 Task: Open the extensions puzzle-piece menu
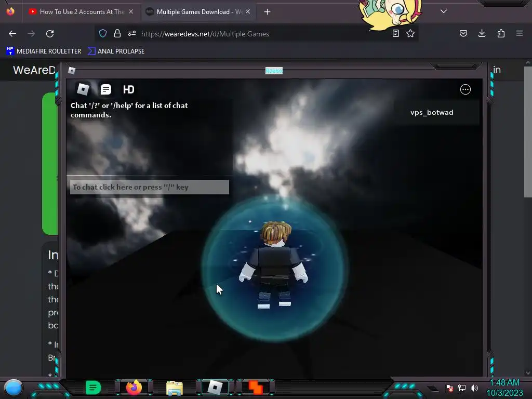click(501, 33)
